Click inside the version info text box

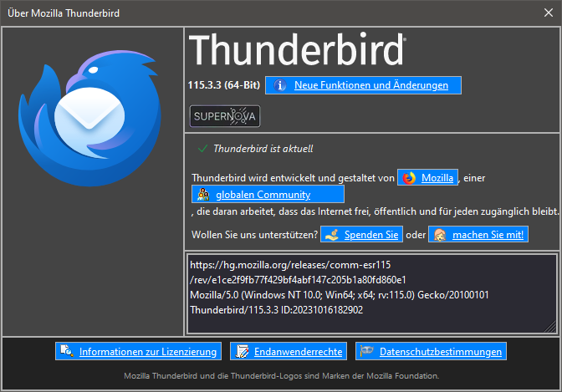[372, 294]
